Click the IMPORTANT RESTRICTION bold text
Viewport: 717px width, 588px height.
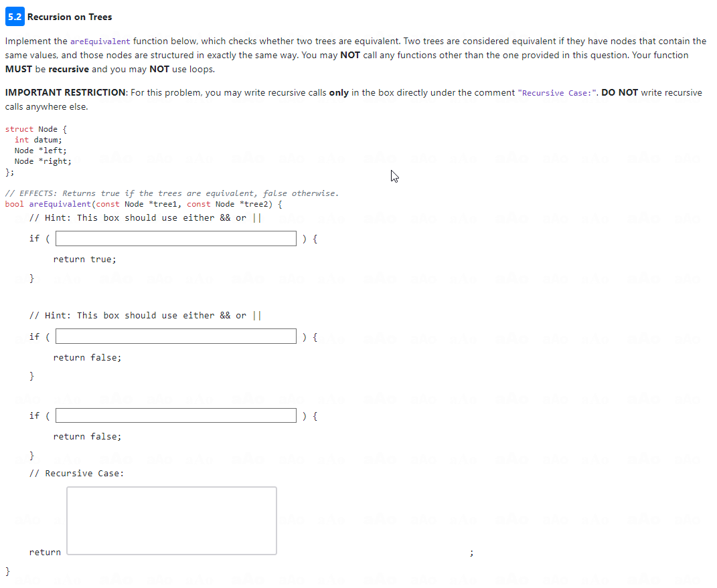tap(62, 92)
